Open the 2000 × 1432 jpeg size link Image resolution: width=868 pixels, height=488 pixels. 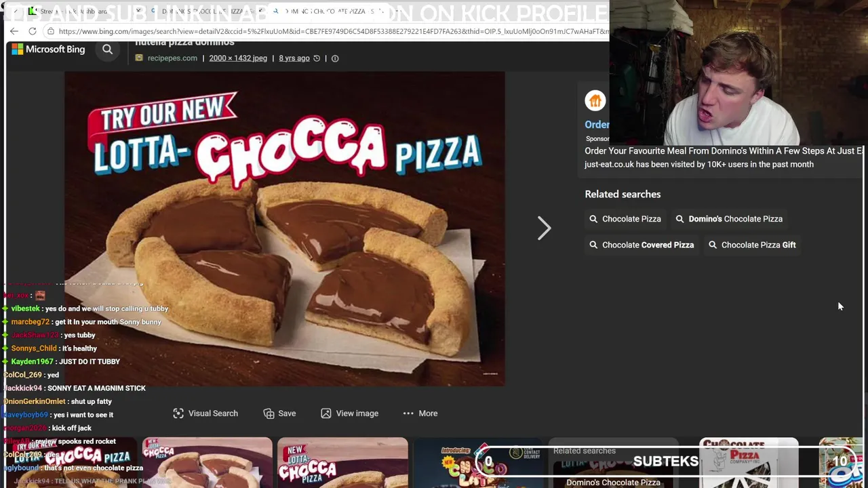coord(238,58)
